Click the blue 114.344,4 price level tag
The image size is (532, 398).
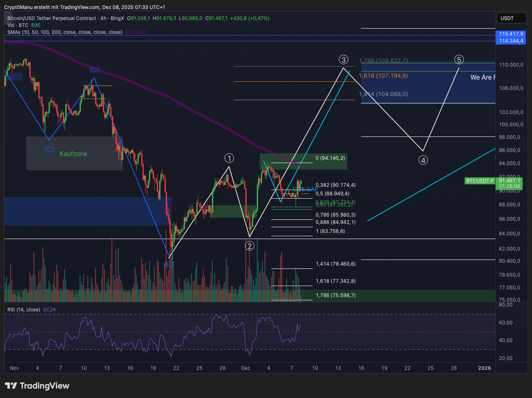coord(511,41)
